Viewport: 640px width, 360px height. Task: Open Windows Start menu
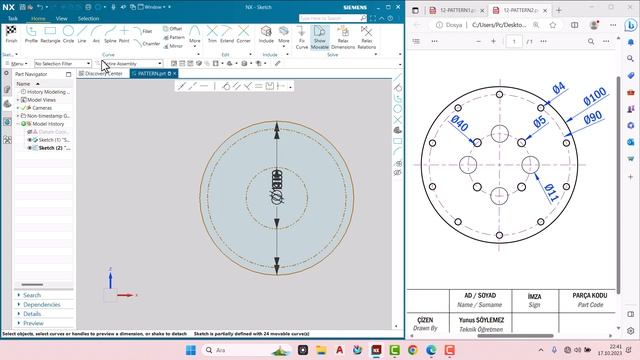[x=191, y=350]
